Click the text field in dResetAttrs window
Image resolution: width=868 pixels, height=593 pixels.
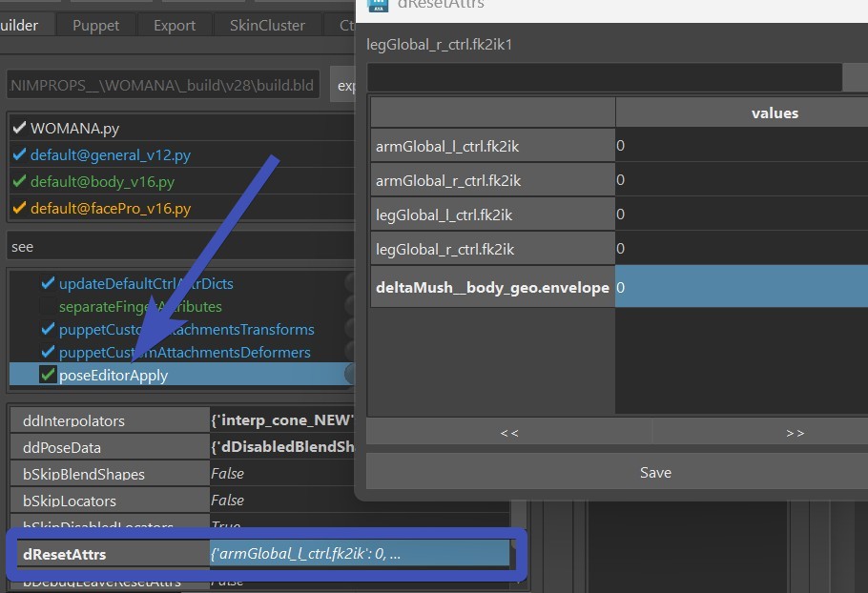(x=605, y=77)
